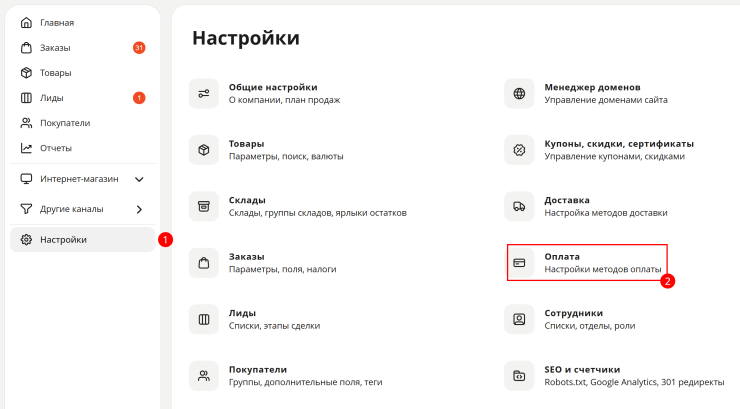This screenshot has width=740, height=409.
Task: Open the Общие настройки link
Action: pos(273,87)
